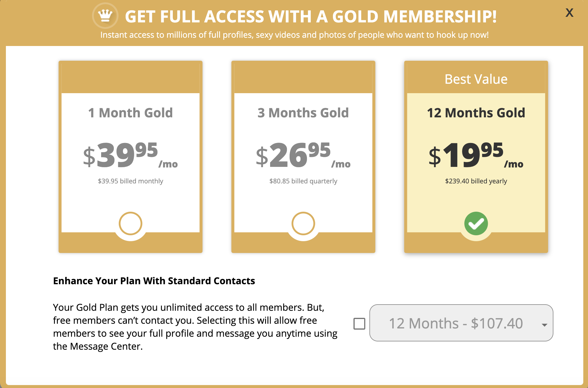Click the dropdown arrow for Standard Contacts duration
Image resolution: width=588 pixels, height=388 pixels.
click(544, 325)
